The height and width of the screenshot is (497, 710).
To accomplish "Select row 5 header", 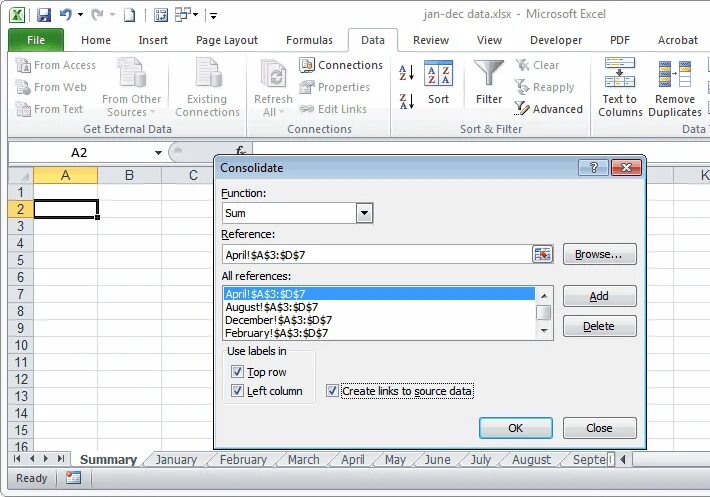I will coord(21,260).
